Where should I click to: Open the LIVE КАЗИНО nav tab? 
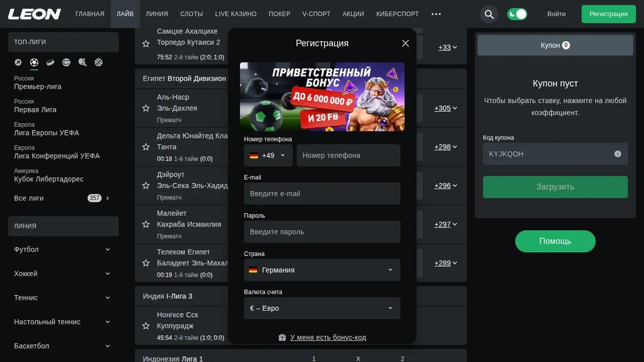click(236, 14)
